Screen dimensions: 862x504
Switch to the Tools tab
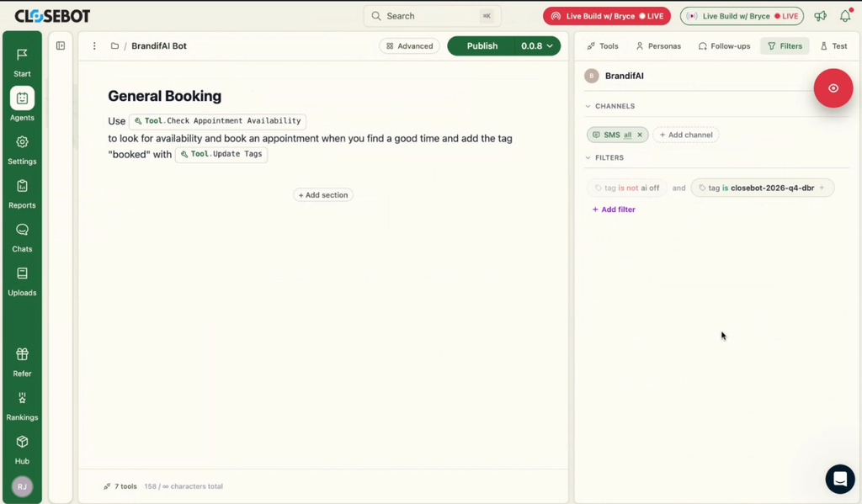tap(603, 46)
